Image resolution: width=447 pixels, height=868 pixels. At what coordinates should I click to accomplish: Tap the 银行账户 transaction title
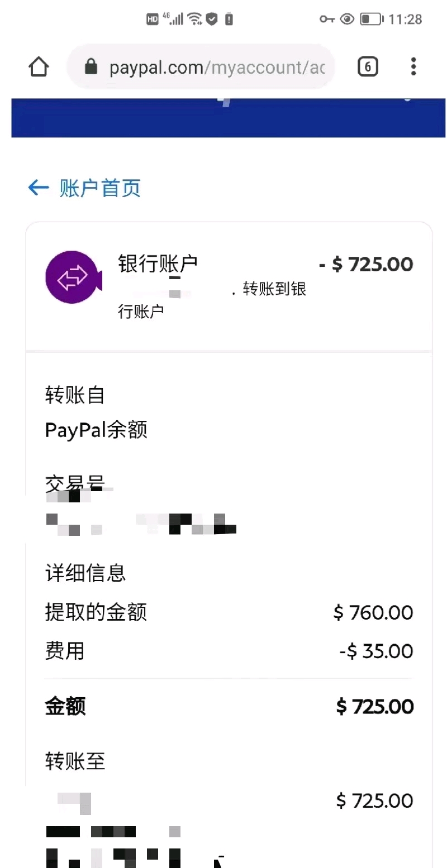pyautogui.click(x=158, y=263)
